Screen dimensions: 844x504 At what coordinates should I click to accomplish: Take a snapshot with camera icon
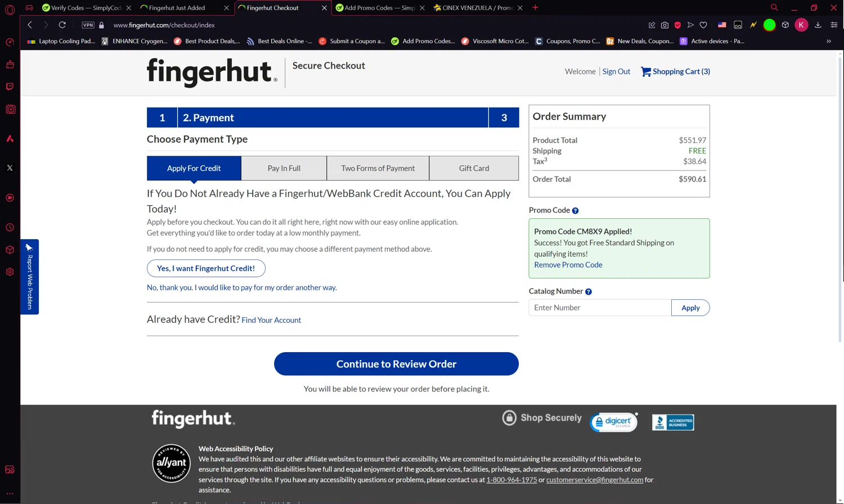pos(665,25)
